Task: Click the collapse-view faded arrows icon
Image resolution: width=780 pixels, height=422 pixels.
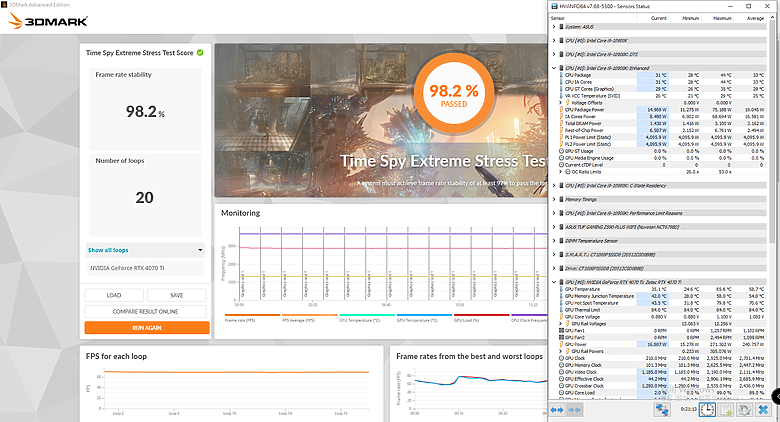Action: [575, 410]
